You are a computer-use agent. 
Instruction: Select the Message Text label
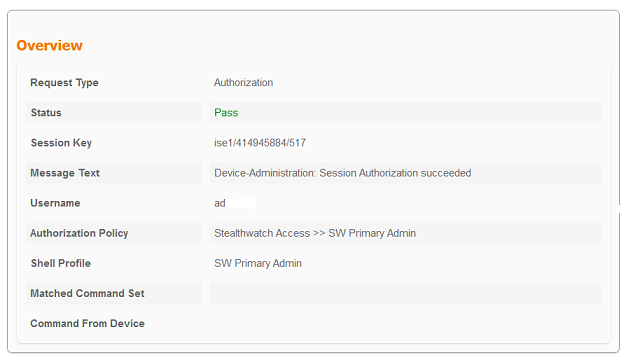65,173
